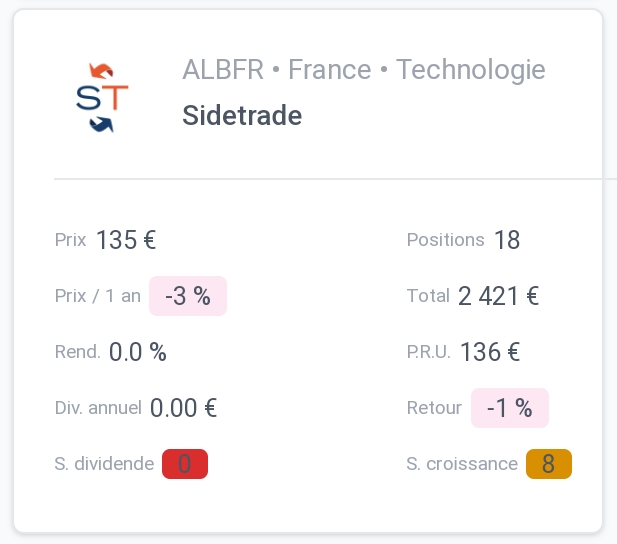This screenshot has height=544, width=617.
Task: Click the Retour label text
Action: [x=434, y=408]
